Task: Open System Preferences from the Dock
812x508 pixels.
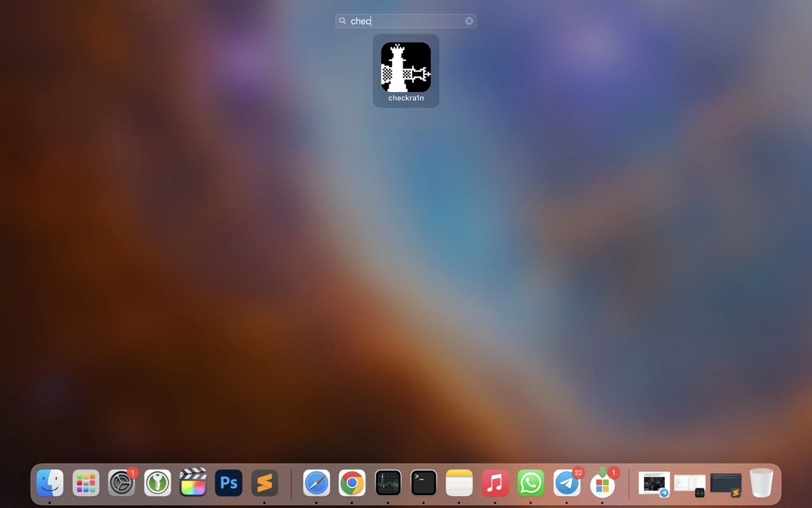Action: (x=121, y=483)
